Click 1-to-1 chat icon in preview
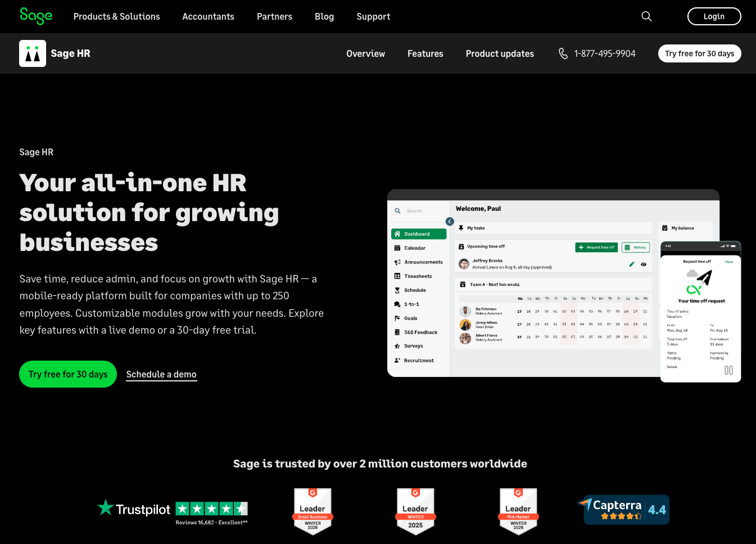756x544 pixels. 397,304
